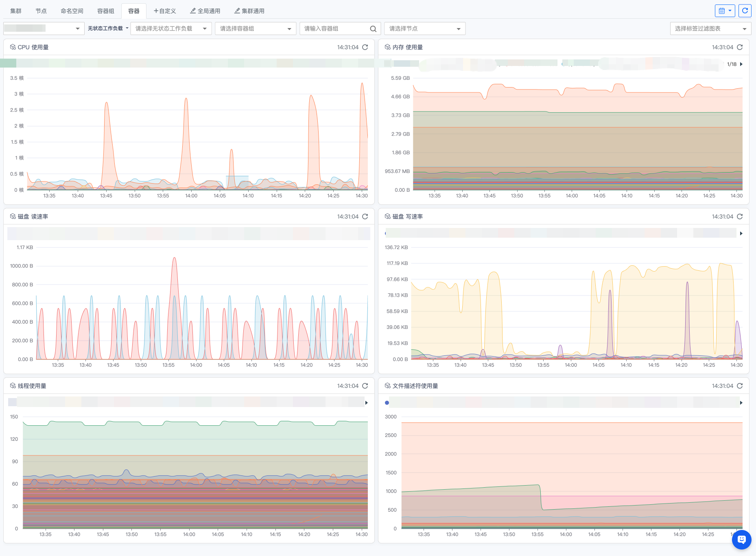756x556 pixels.
Task: Go to next legend page in 内存 使用量
Action: (741, 64)
